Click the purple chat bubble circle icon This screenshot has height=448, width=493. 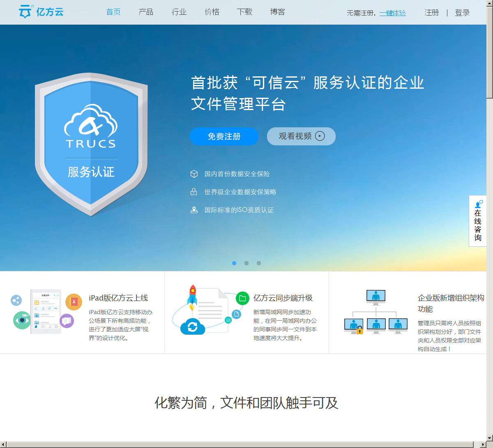coord(67,321)
